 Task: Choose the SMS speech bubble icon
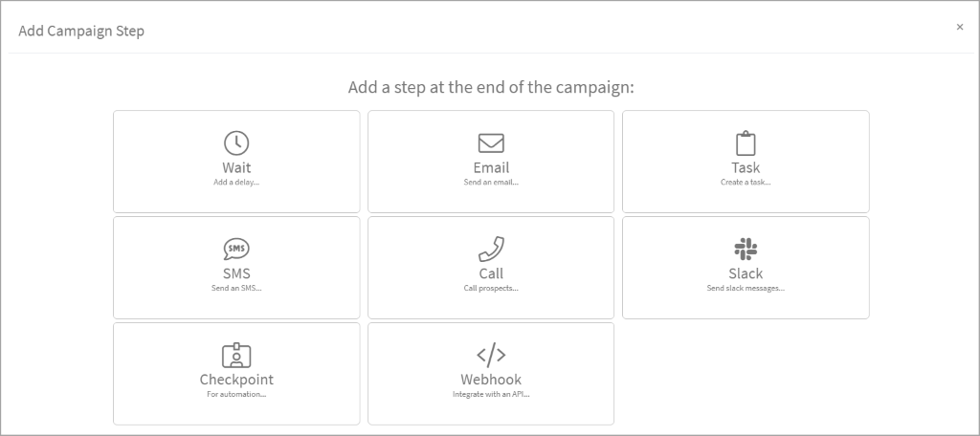click(x=236, y=250)
